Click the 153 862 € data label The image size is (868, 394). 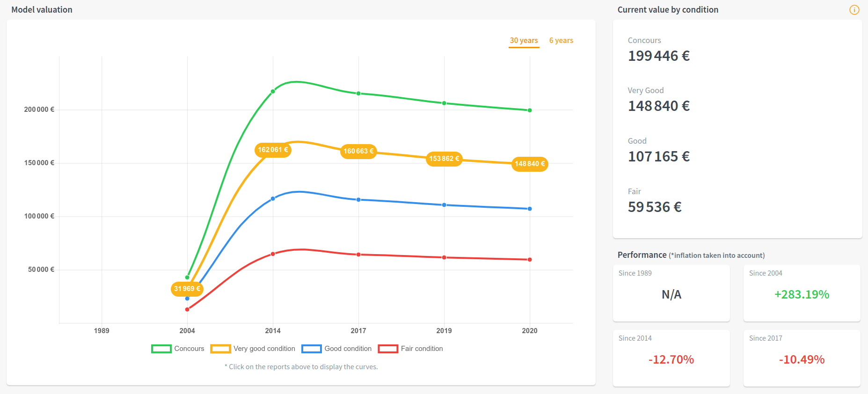(x=444, y=159)
